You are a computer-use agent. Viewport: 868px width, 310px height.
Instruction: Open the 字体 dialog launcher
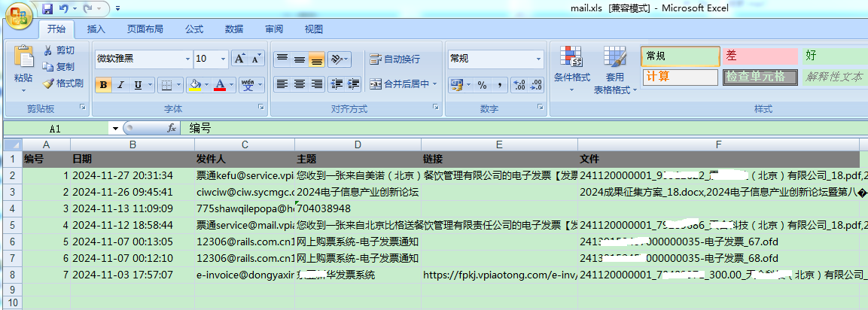click(260, 106)
